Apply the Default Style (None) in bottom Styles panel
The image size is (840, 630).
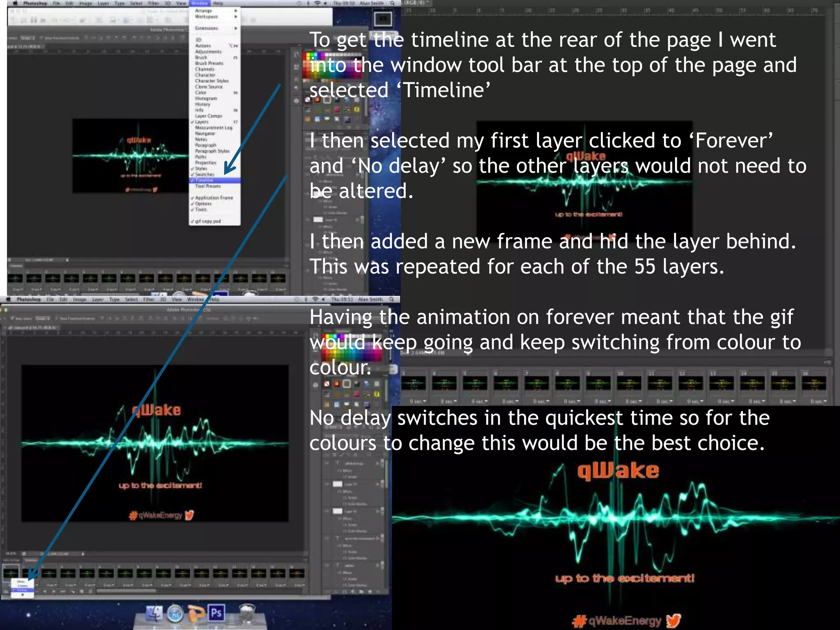coord(326,384)
